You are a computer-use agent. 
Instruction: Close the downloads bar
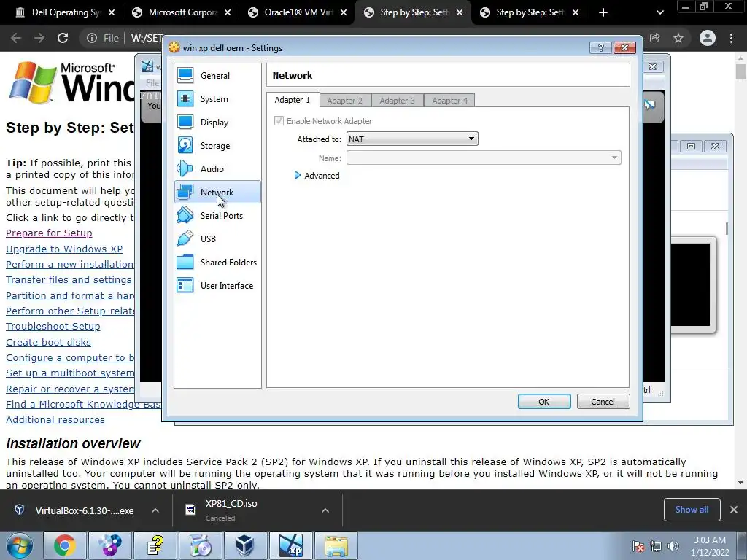734,510
